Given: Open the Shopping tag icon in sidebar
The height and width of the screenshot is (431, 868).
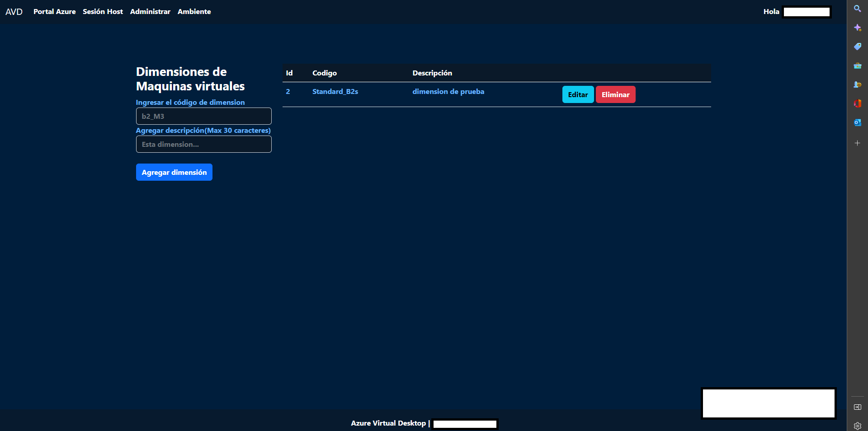Looking at the screenshot, I should pos(857,47).
